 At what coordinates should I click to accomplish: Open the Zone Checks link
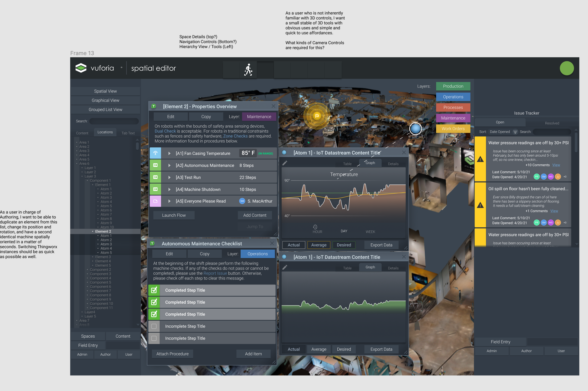click(x=235, y=136)
